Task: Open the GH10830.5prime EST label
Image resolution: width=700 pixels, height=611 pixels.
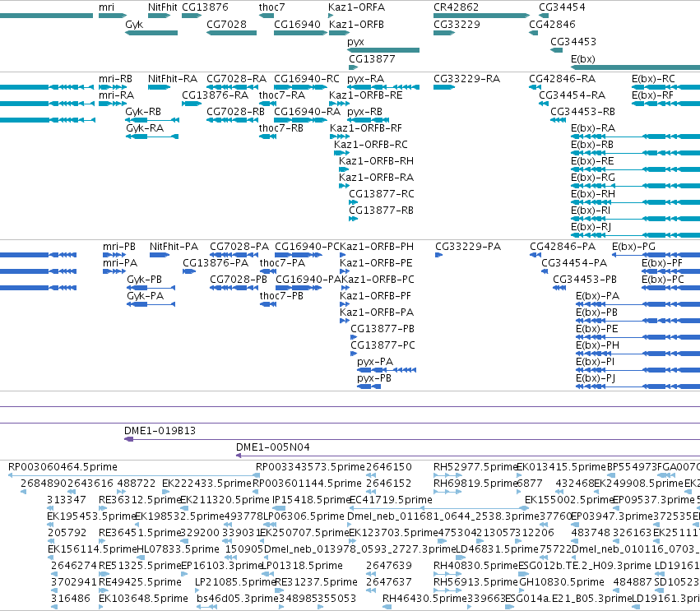Action: pyautogui.click(x=562, y=582)
